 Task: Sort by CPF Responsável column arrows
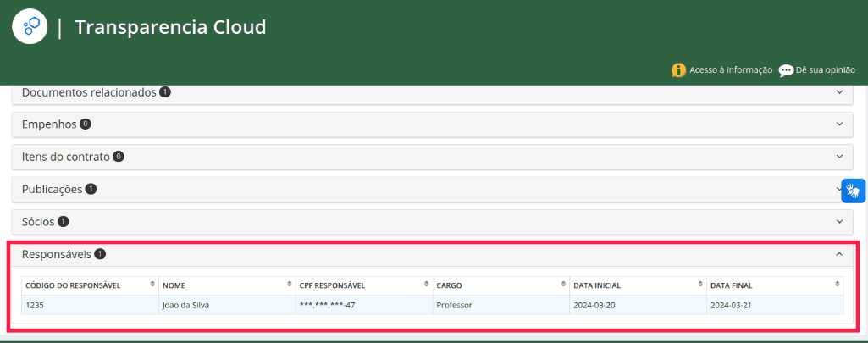[426, 285]
